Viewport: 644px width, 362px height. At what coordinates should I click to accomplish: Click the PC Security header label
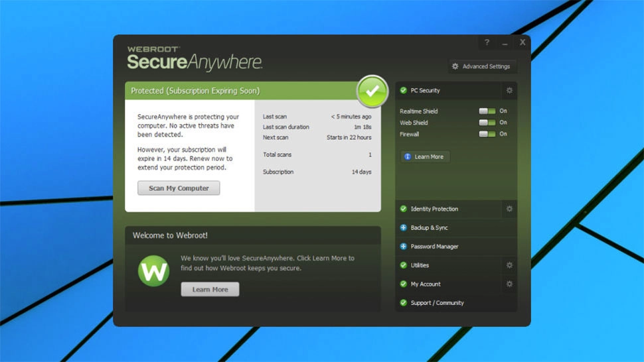(x=425, y=90)
